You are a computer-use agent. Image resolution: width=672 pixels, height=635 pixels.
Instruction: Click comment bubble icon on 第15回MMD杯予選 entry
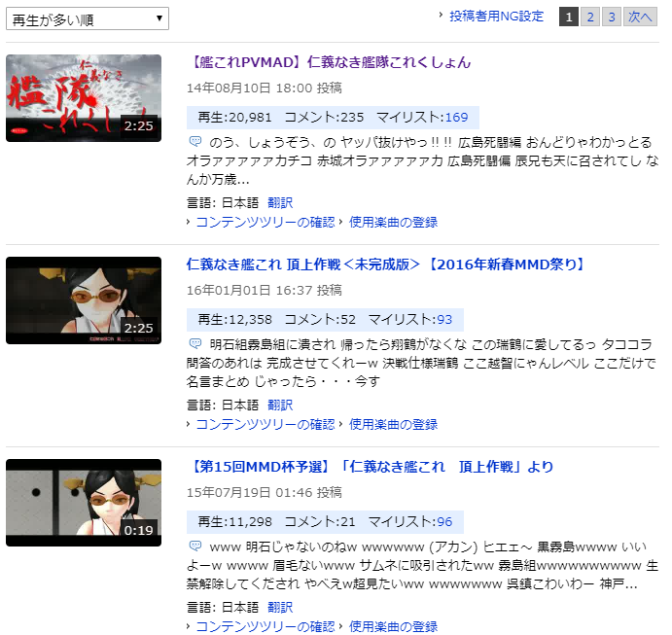coord(195,546)
